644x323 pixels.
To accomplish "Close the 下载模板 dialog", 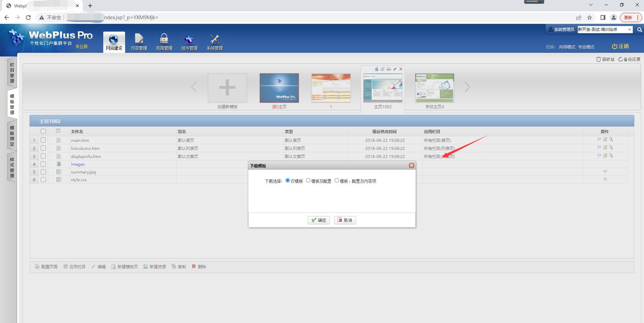I will [x=411, y=165].
